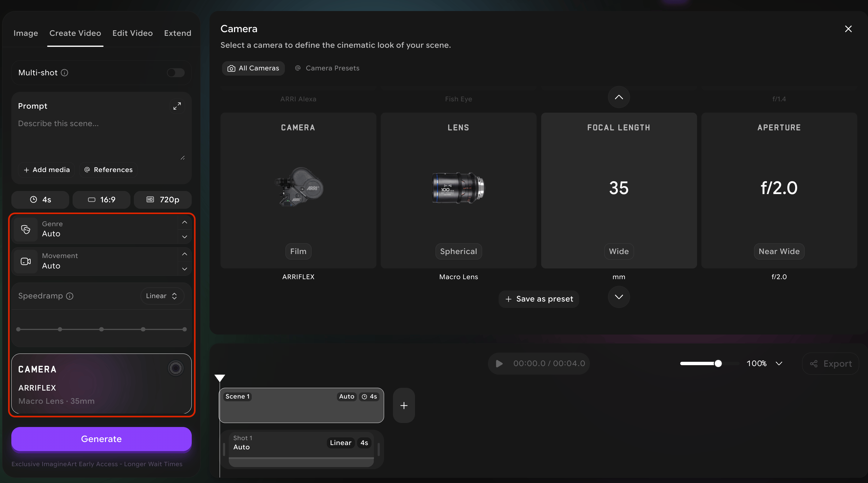
Task: Grab the left trim handle of Shot 1
Action: pyautogui.click(x=224, y=449)
